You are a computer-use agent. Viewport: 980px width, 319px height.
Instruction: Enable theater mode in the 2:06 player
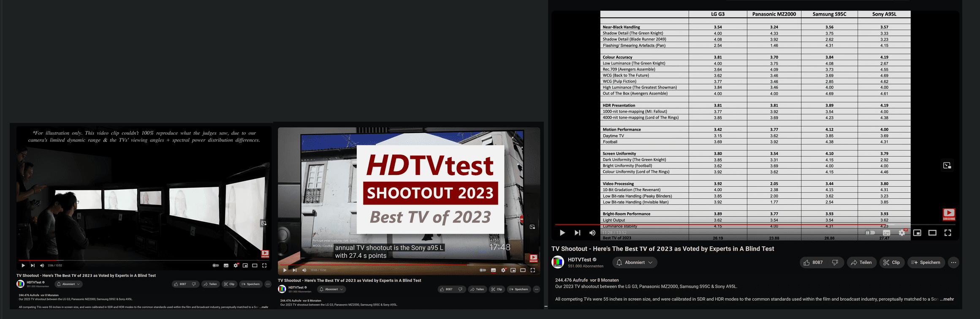tap(255, 265)
